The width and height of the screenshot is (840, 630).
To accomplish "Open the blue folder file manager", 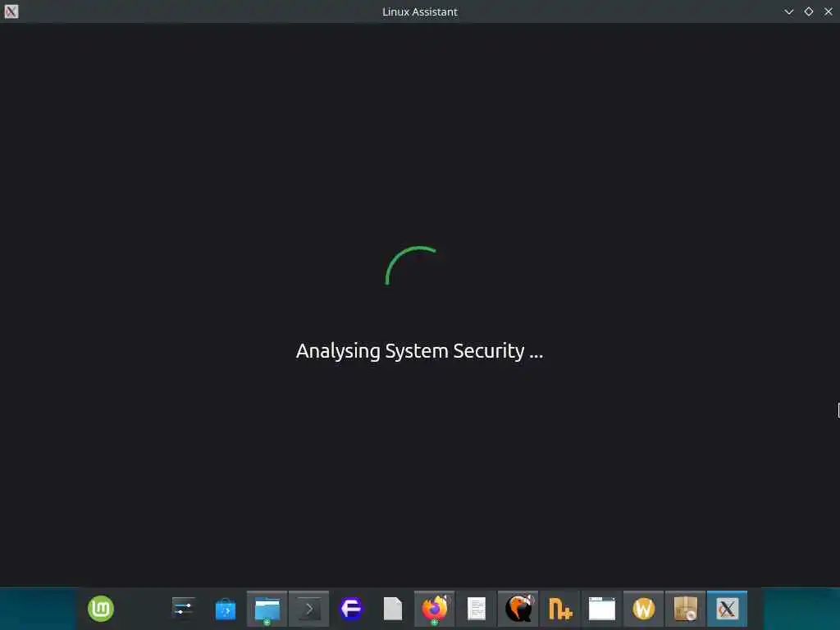I will [267, 609].
